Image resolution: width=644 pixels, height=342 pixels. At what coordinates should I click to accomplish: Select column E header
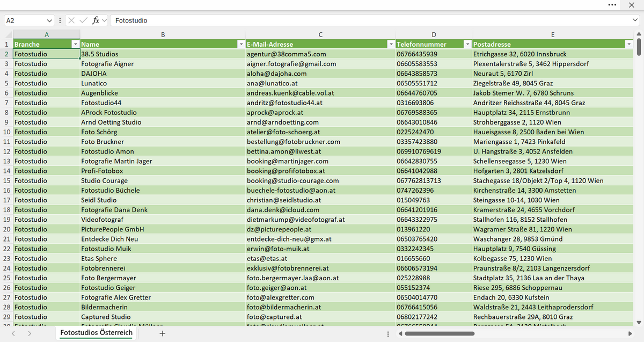(x=553, y=35)
